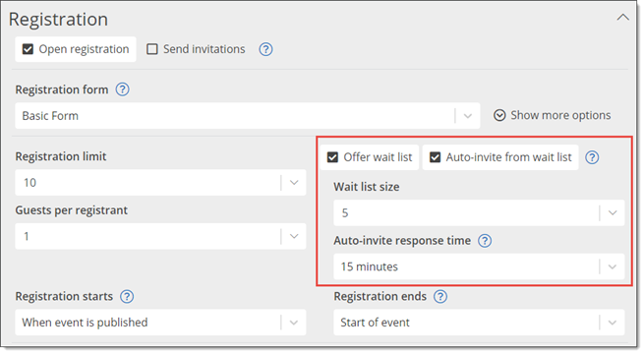Click the Guests per registrant label
The height and width of the screenshot is (354, 644).
pyautogui.click(x=72, y=210)
